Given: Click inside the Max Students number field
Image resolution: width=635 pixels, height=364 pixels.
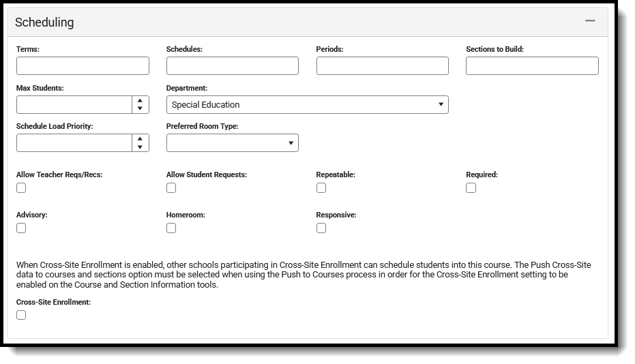Looking at the screenshot, I should (74, 104).
